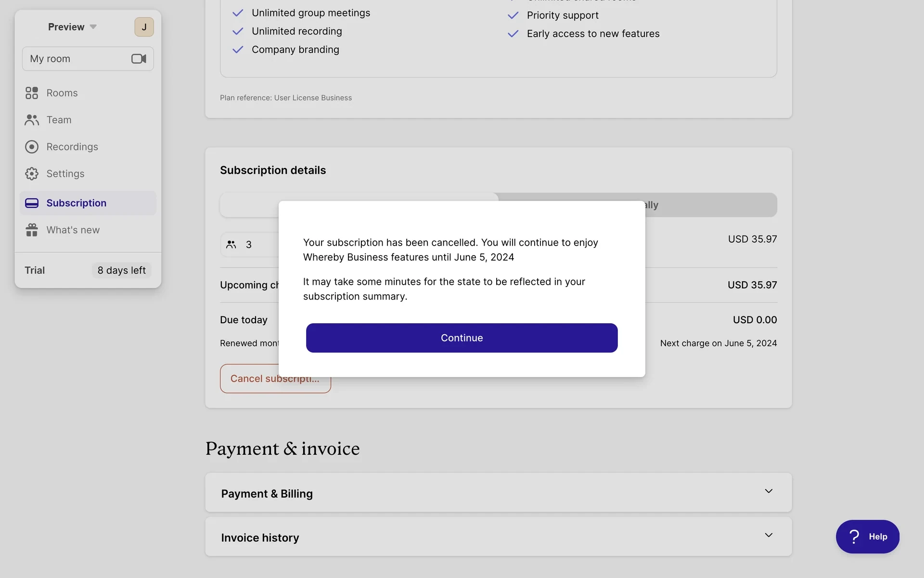Click the Unlimited recording checkmark

coord(238,31)
